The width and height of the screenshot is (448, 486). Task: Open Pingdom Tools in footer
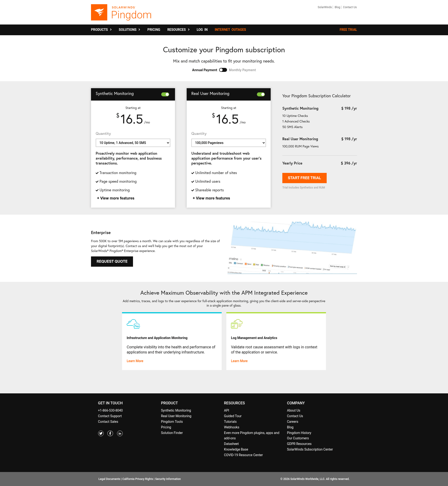point(172,422)
